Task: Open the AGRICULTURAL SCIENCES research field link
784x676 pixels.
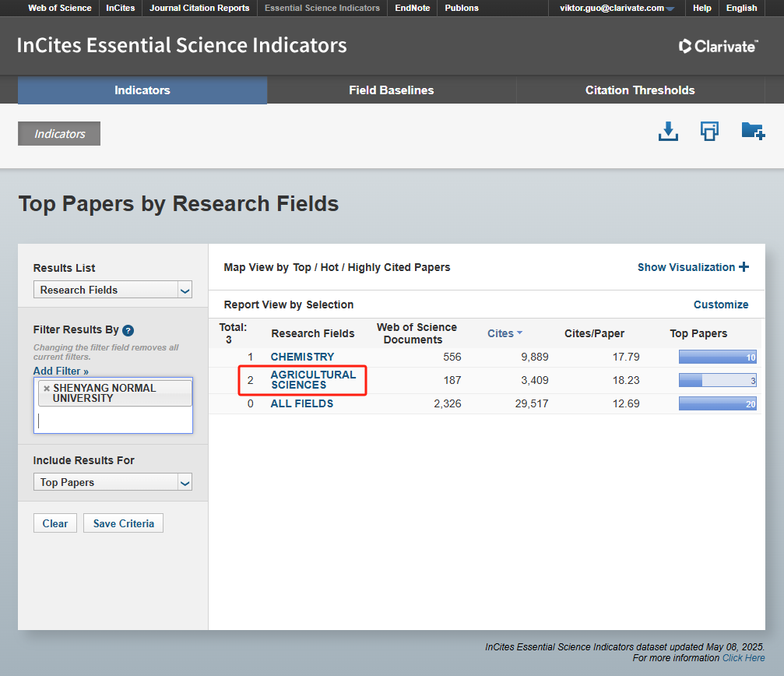Action: click(312, 379)
